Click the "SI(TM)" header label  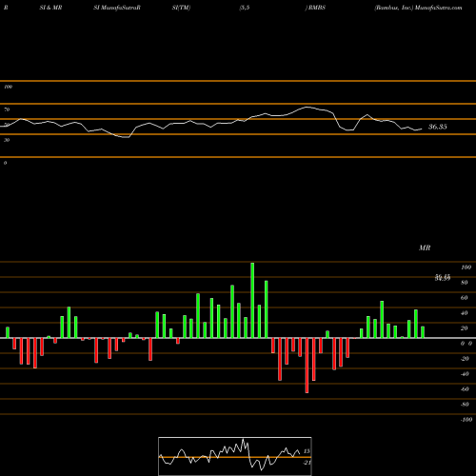[181, 8]
